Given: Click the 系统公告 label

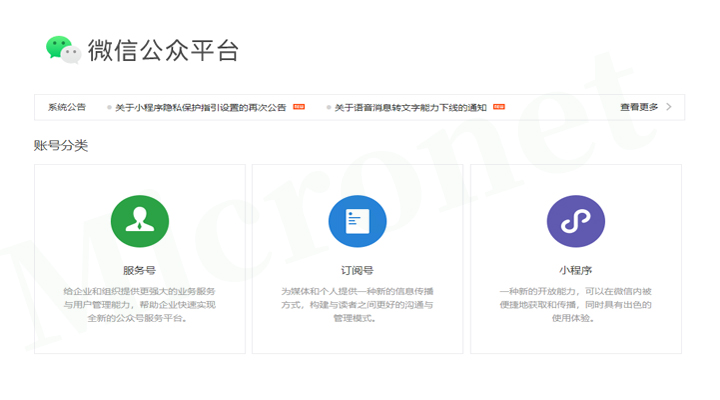Looking at the screenshot, I should point(67,107).
